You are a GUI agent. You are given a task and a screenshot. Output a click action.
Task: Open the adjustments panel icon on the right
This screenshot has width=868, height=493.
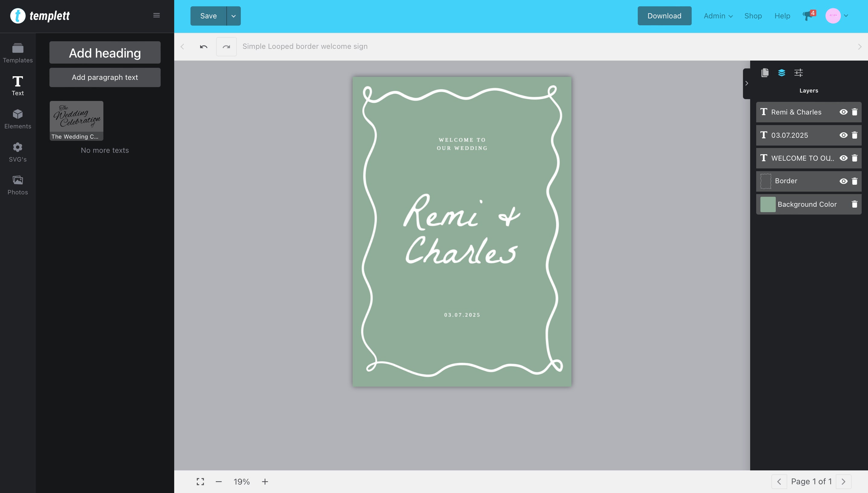tap(799, 73)
